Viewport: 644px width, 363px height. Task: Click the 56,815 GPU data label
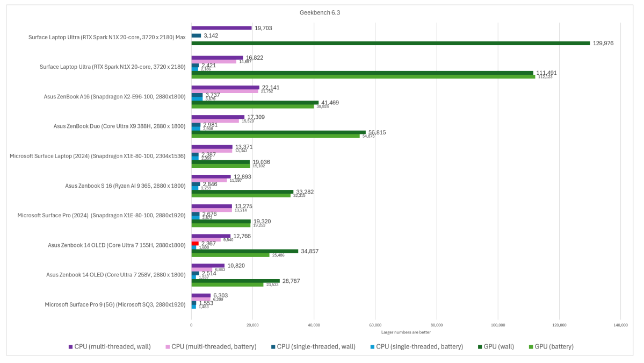pyautogui.click(x=377, y=132)
